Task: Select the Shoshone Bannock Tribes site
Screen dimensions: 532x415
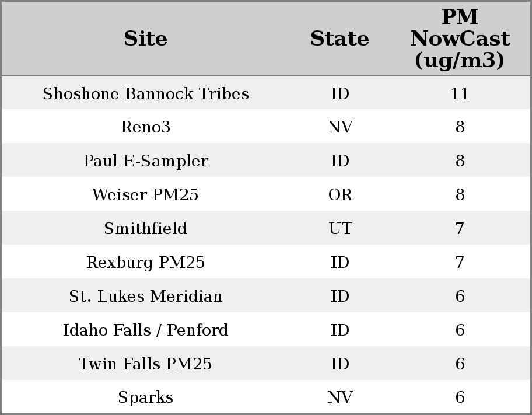Action: 145,94
